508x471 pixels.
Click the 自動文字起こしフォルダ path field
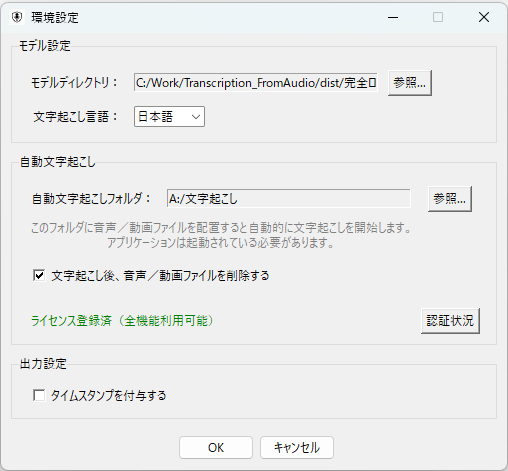(x=289, y=199)
